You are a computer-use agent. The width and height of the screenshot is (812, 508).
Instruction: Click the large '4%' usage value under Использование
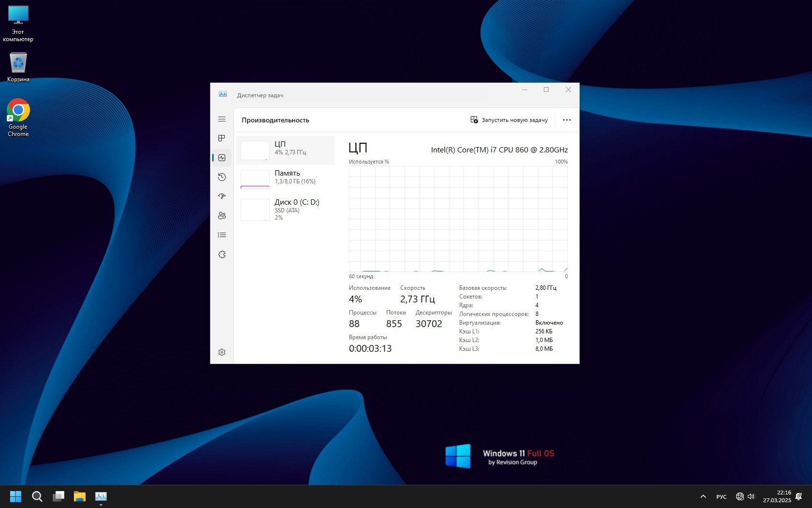(x=355, y=299)
